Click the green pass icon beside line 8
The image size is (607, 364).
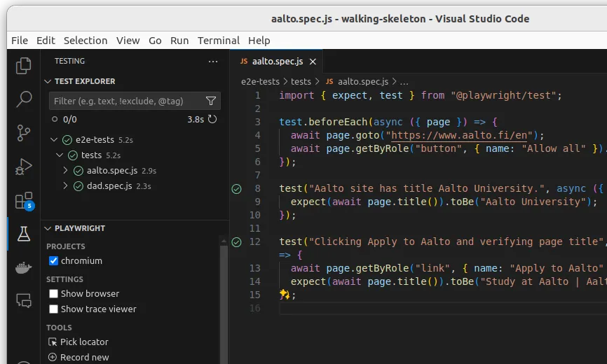click(236, 188)
